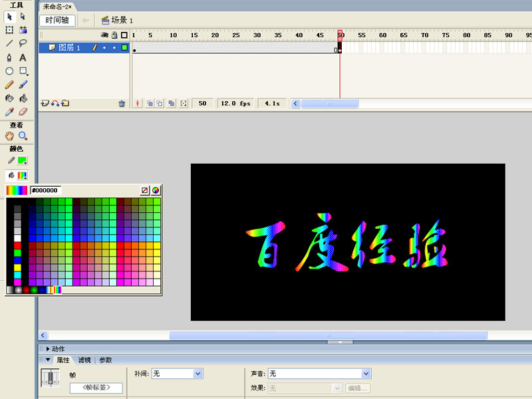Click the add motion guide icon
The width and height of the screenshot is (532, 399).
click(x=55, y=103)
